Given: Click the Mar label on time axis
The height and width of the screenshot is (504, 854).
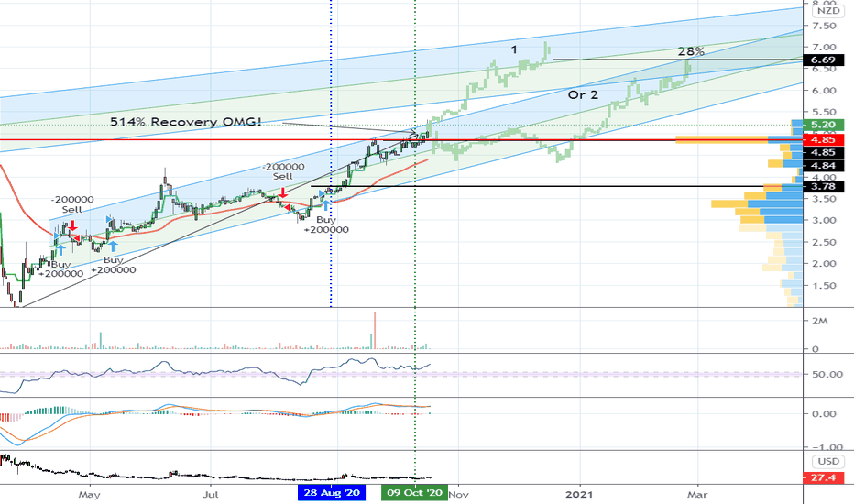Looking at the screenshot, I should (x=697, y=495).
